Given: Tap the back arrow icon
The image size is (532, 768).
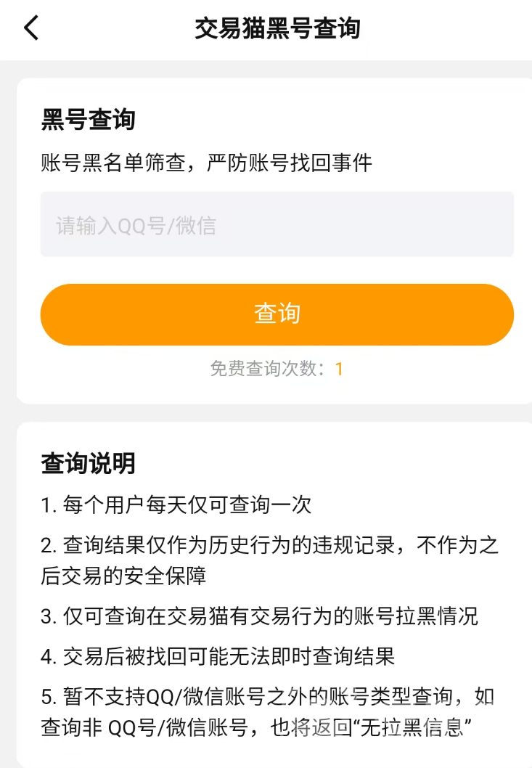Looking at the screenshot, I should coord(31,28).
